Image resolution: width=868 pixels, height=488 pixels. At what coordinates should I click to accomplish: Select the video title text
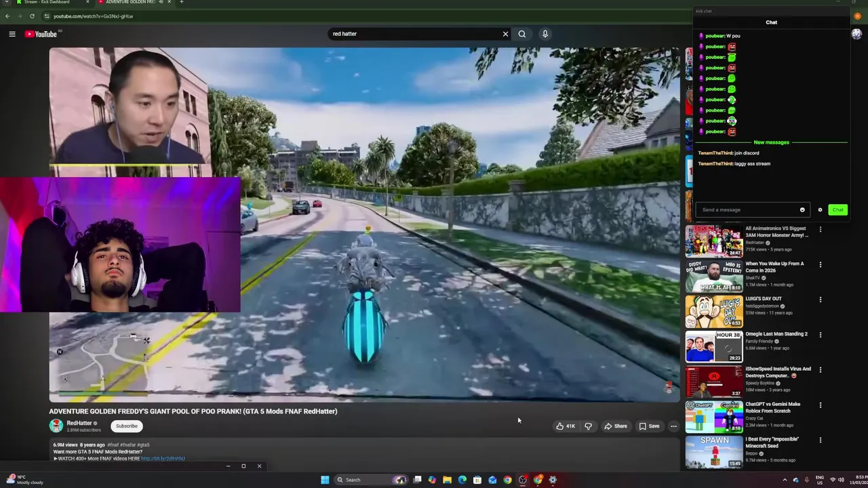click(193, 411)
